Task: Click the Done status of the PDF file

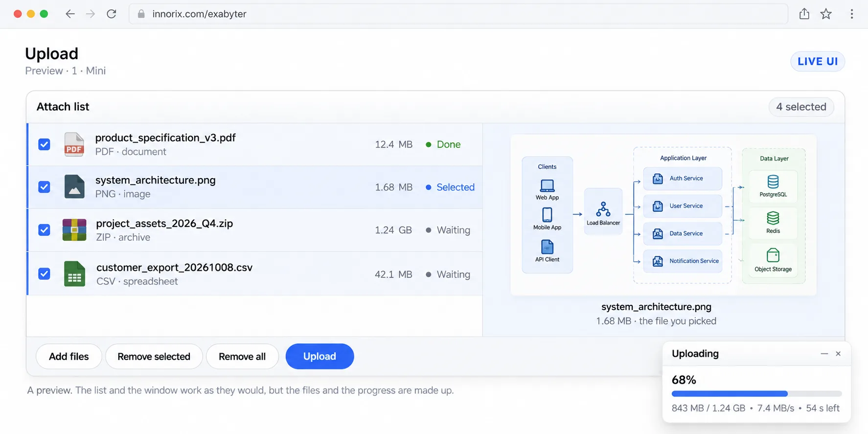Action: pyautogui.click(x=443, y=144)
